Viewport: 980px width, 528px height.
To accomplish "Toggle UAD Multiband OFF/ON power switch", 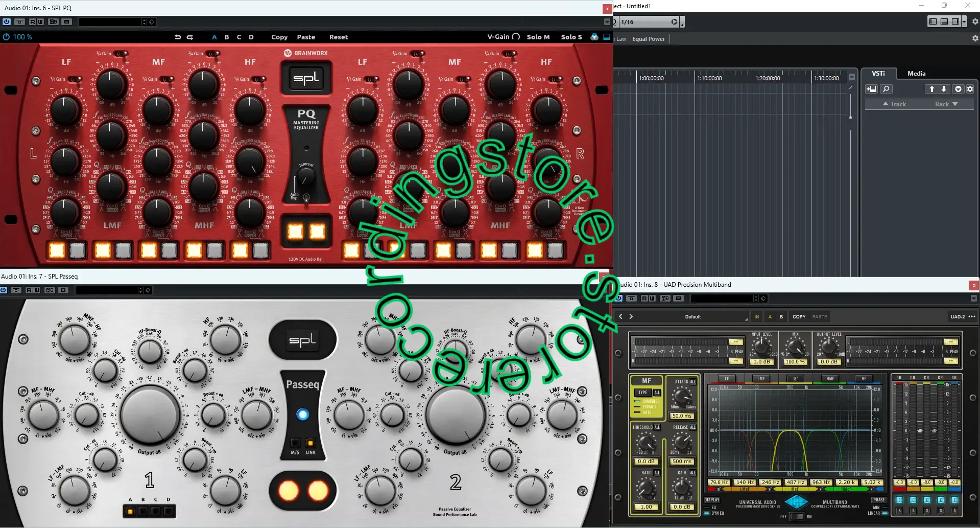I will tap(796, 517).
